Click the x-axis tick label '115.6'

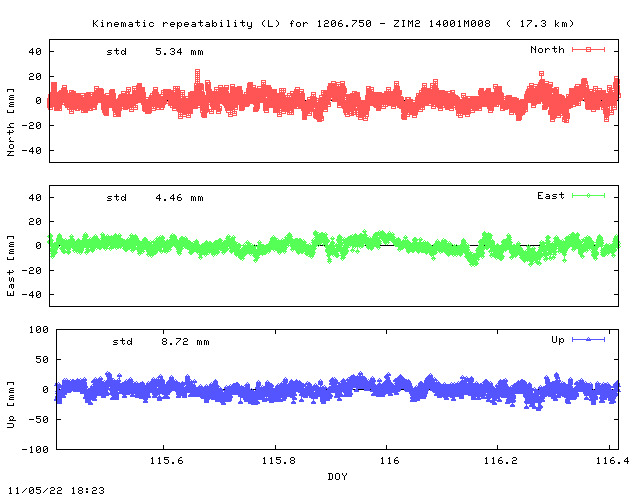tap(166, 460)
